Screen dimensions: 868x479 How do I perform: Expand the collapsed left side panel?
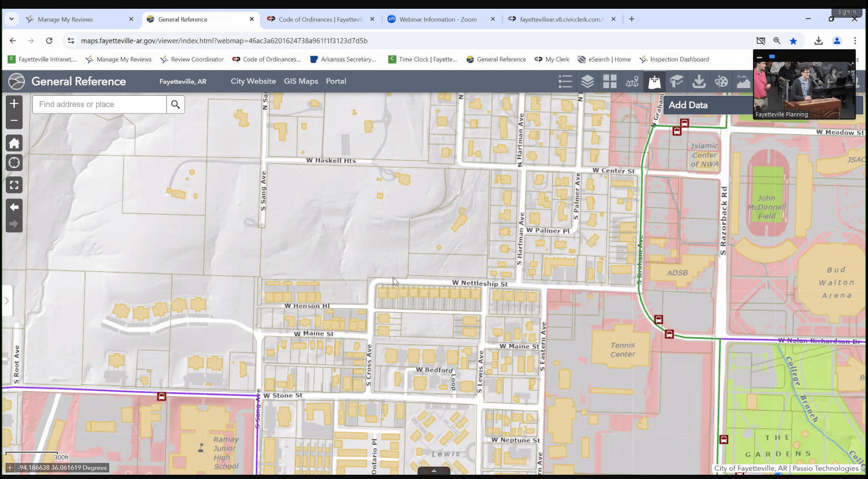click(6, 300)
